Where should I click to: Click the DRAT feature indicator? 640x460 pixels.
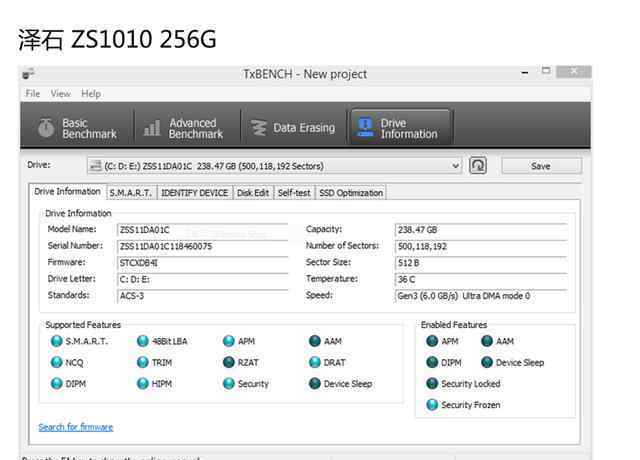coord(315,362)
